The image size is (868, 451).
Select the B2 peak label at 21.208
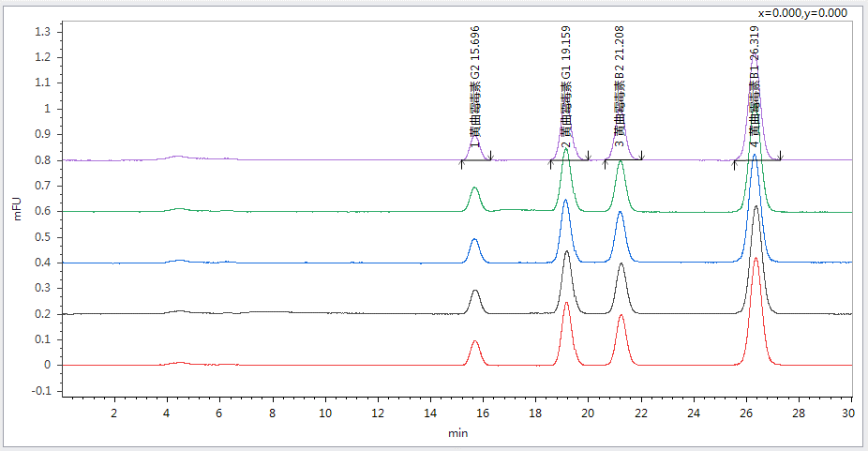click(x=621, y=92)
